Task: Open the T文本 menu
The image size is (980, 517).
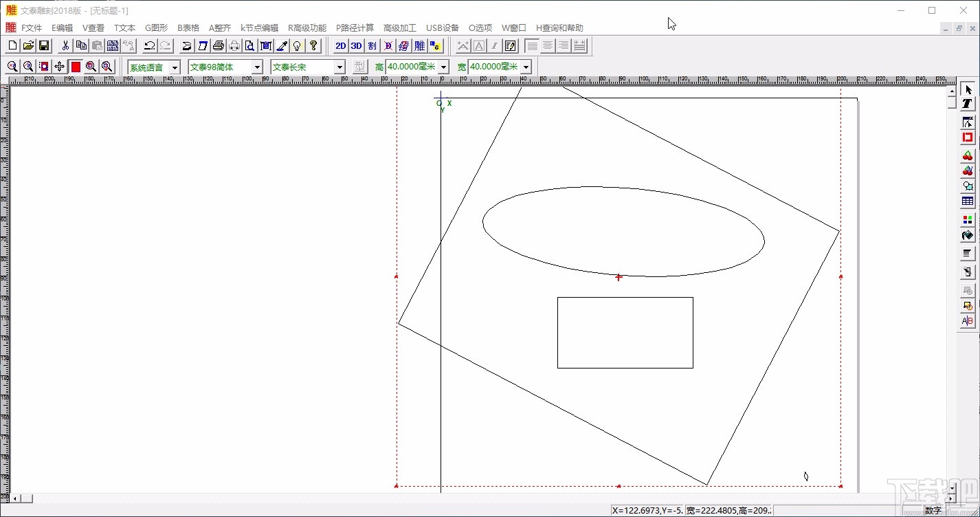Action: tap(124, 28)
